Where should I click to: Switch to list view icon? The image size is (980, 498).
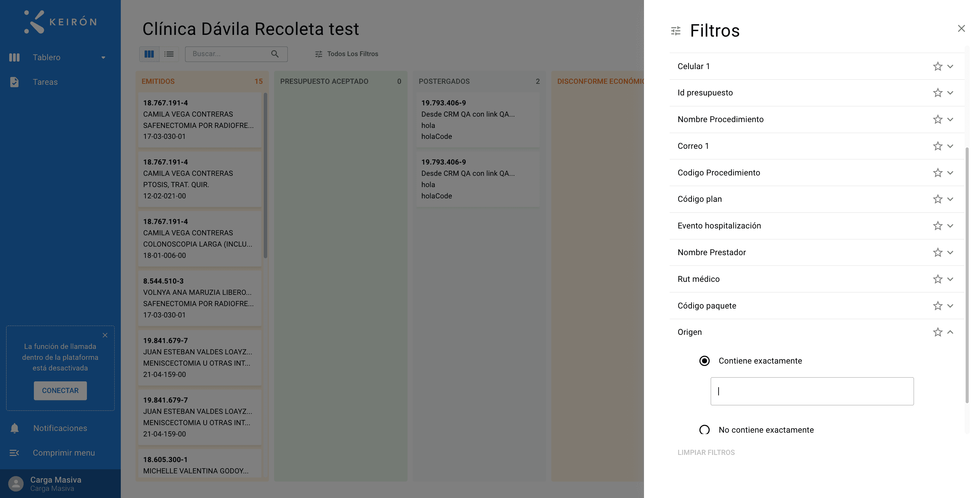(169, 54)
